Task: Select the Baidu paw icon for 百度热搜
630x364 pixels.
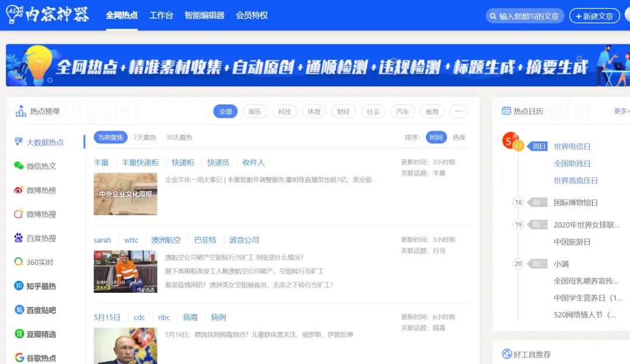Action: (x=19, y=238)
